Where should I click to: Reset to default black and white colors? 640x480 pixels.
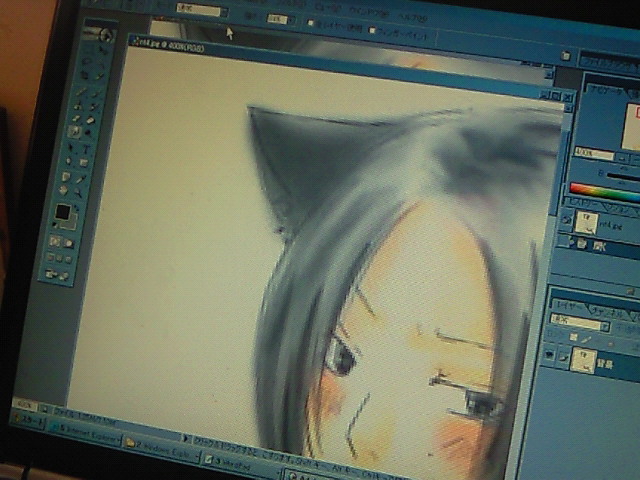pyautogui.click(x=56, y=224)
